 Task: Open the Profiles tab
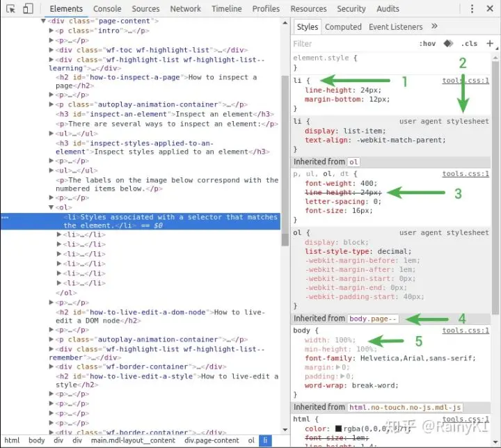tap(266, 8)
